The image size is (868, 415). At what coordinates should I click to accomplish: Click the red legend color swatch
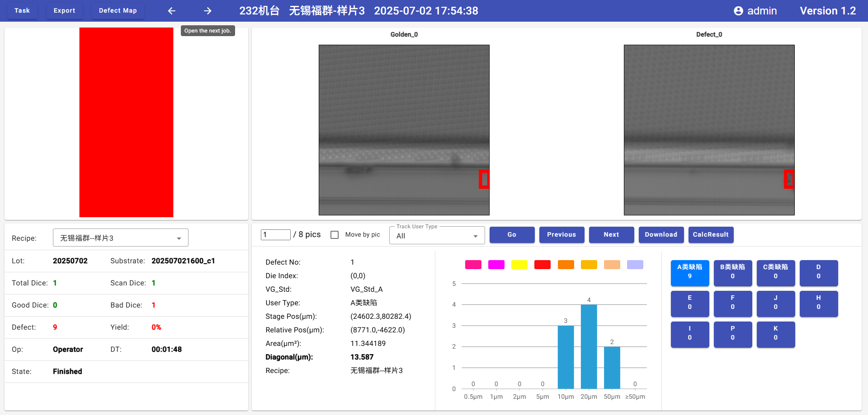coord(542,265)
